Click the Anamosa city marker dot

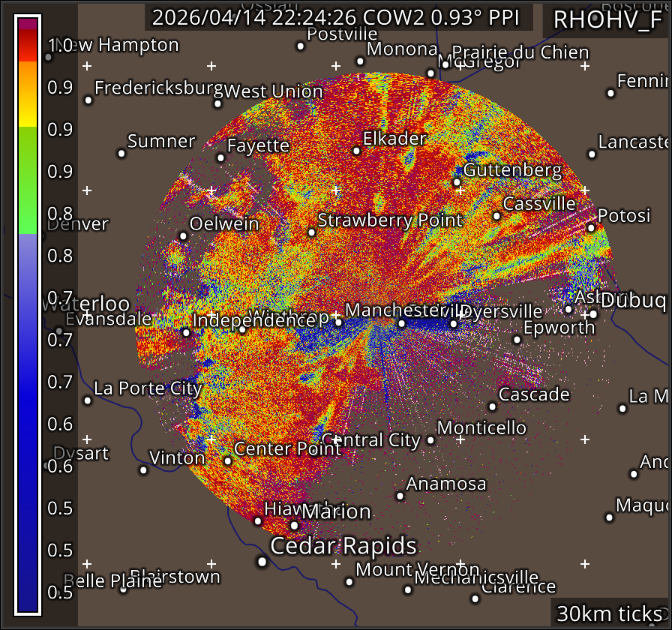[400, 496]
